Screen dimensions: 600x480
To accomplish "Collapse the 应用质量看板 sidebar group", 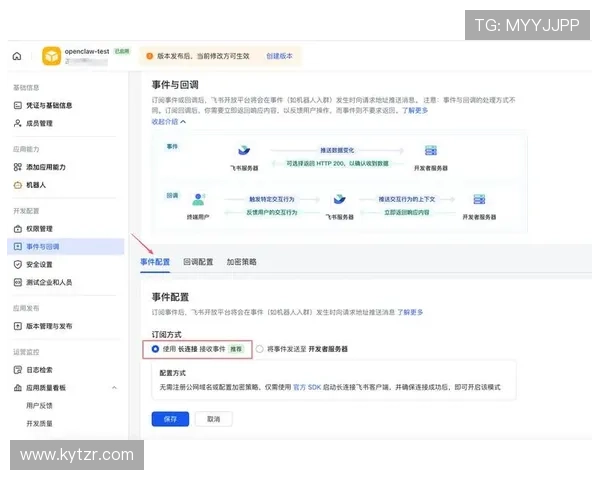I will (114, 388).
